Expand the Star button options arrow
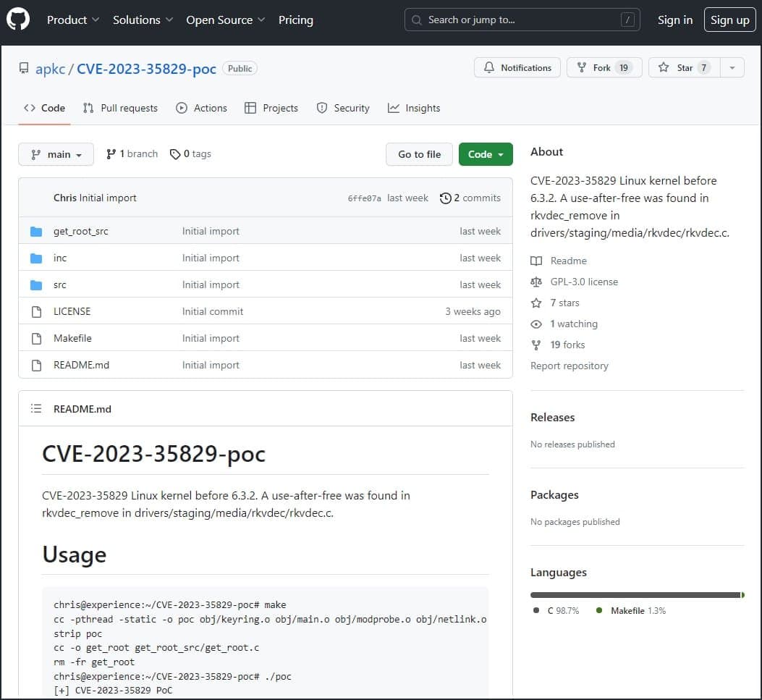Image resolution: width=762 pixels, height=700 pixels. pos(732,67)
